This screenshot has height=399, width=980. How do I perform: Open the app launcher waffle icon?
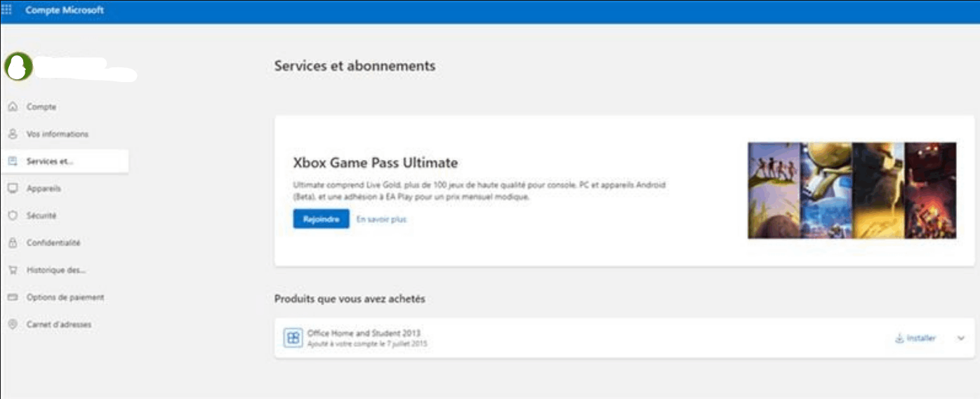click(x=7, y=10)
